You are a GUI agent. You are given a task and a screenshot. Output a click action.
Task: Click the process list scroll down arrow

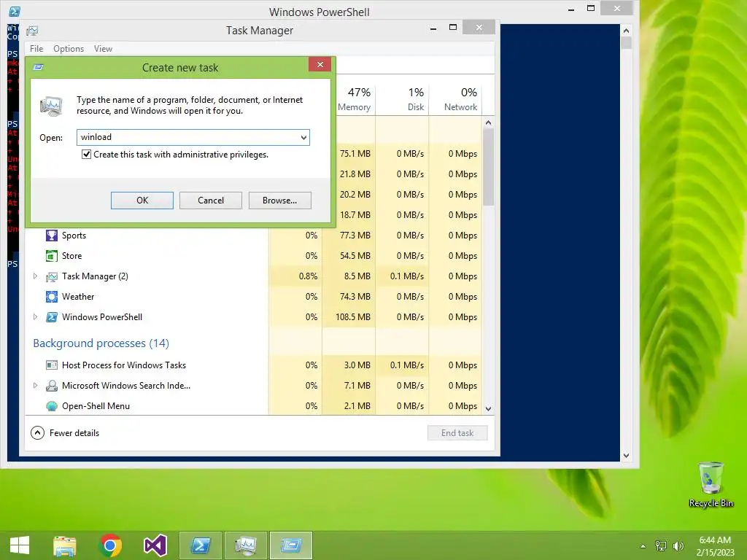tap(488, 408)
